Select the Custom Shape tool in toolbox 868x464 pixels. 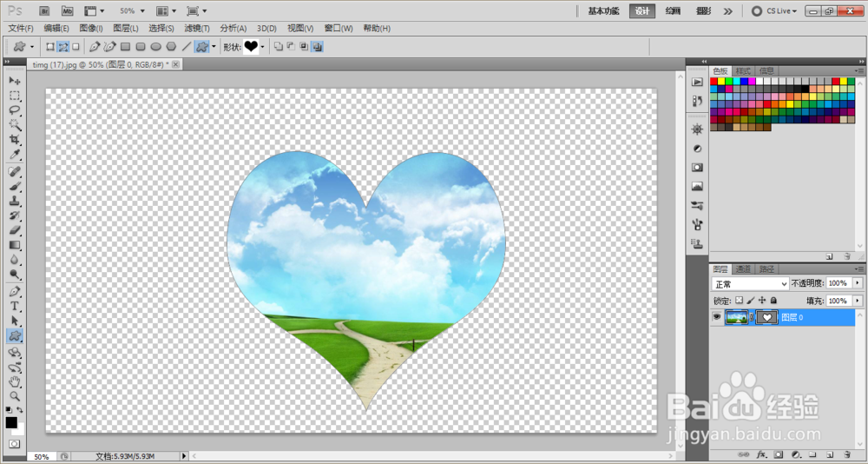pos(15,335)
